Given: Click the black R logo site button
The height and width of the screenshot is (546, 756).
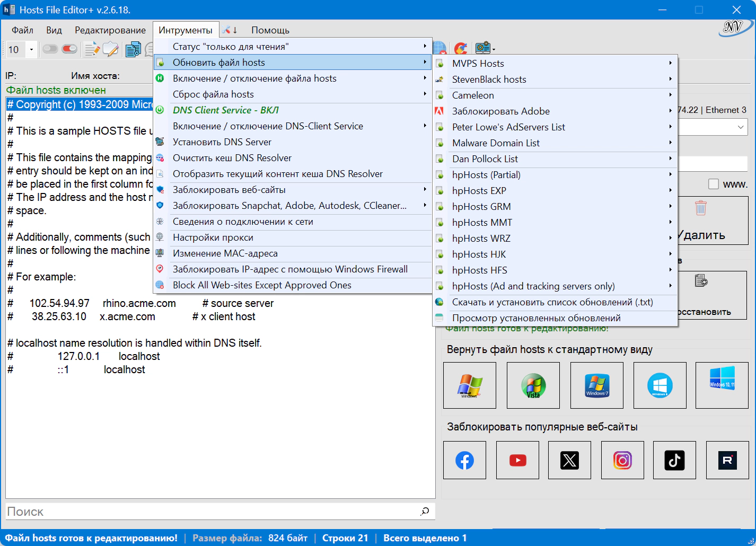Looking at the screenshot, I should tap(727, 460).
